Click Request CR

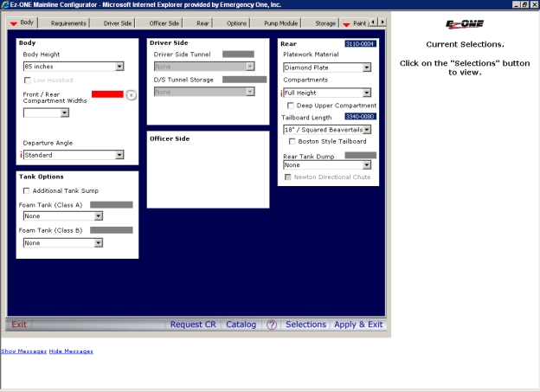click(193, 325)
